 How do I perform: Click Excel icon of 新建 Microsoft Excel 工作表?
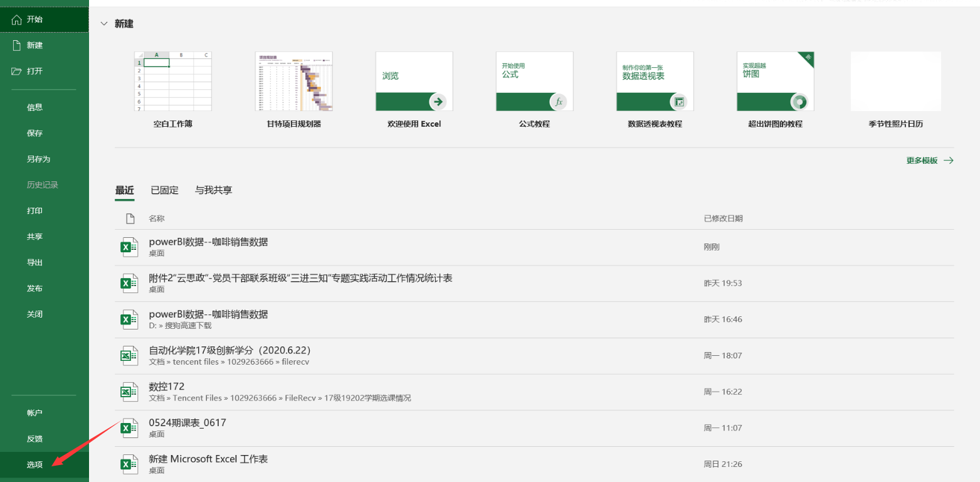pyautogui.click(x=129, y=464)
